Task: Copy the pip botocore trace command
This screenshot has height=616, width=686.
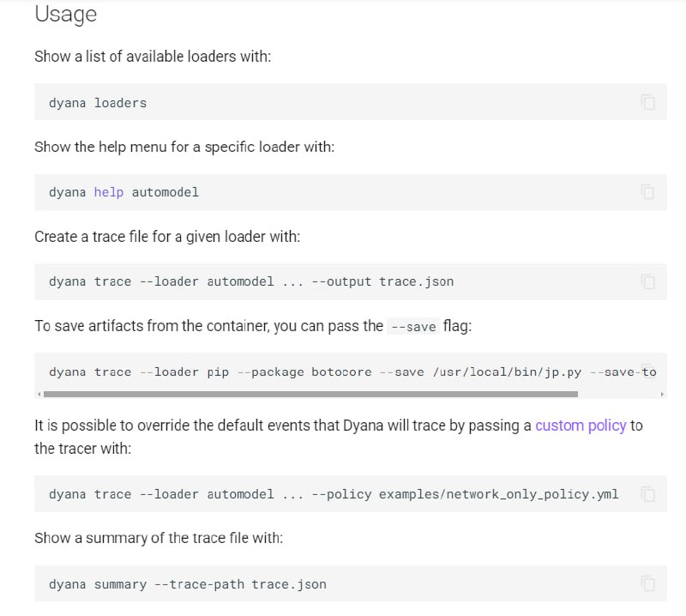Action: click(x=647, y=367)
